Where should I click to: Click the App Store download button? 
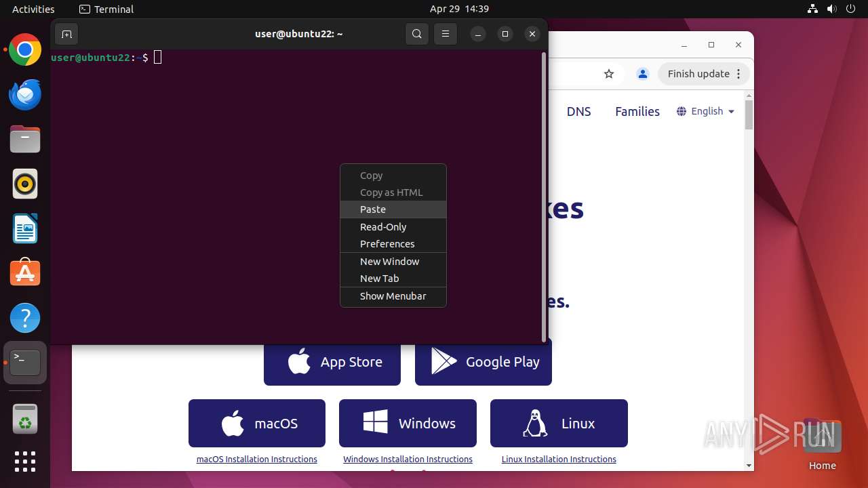pyautogui.click(x=332, y=362)
